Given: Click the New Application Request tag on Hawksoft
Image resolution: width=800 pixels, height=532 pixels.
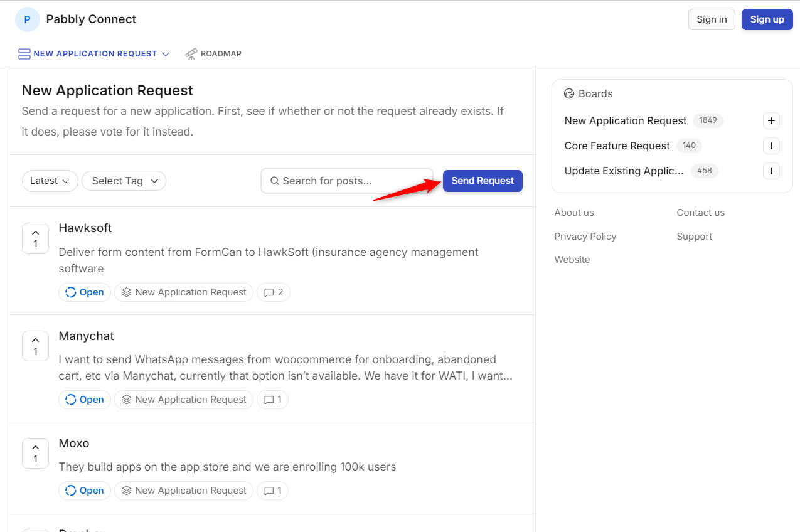Looking at the screenshot, I should (184, 292).
